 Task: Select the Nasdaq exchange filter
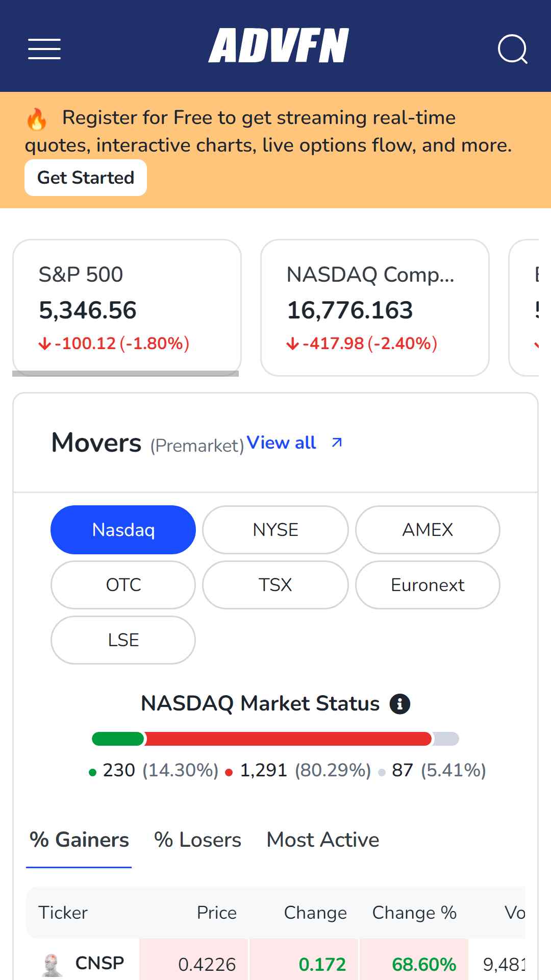pyautogui.click(x=123, y=530)
